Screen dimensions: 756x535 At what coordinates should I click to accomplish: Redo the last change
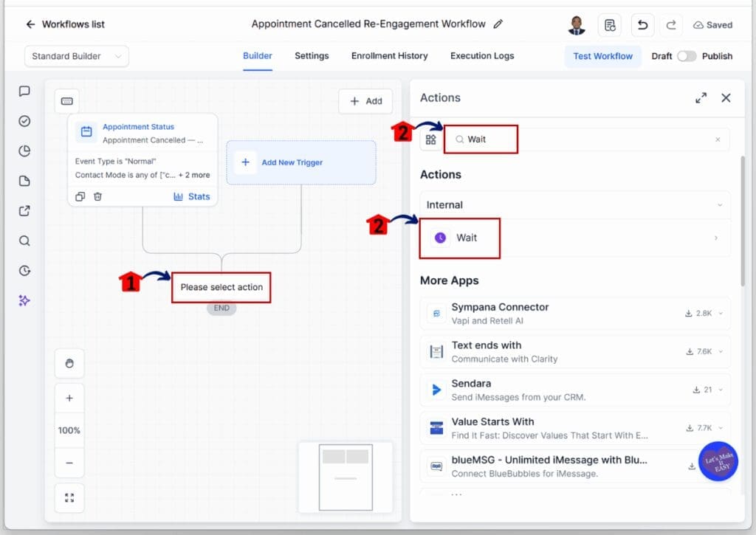pos(670,25)
